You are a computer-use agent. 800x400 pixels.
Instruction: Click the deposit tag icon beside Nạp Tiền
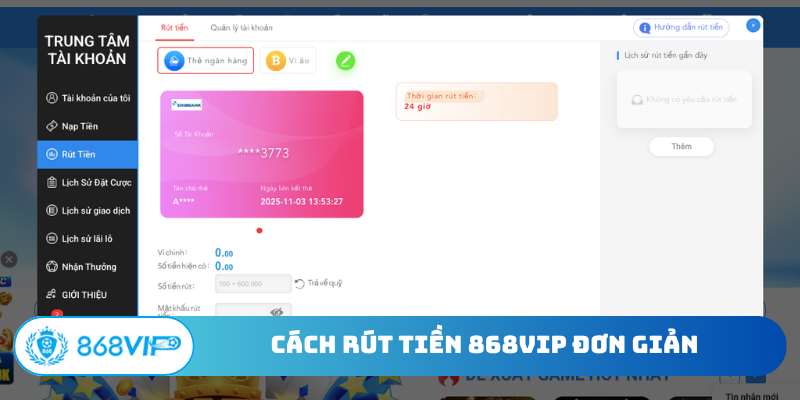(x=52, y=126)
